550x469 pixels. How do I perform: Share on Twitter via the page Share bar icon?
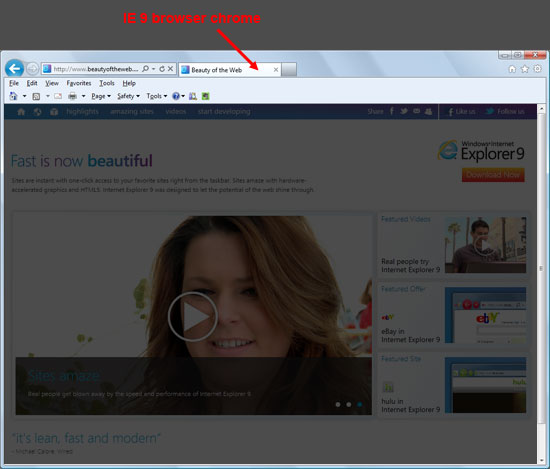click(x=404, y=111)
